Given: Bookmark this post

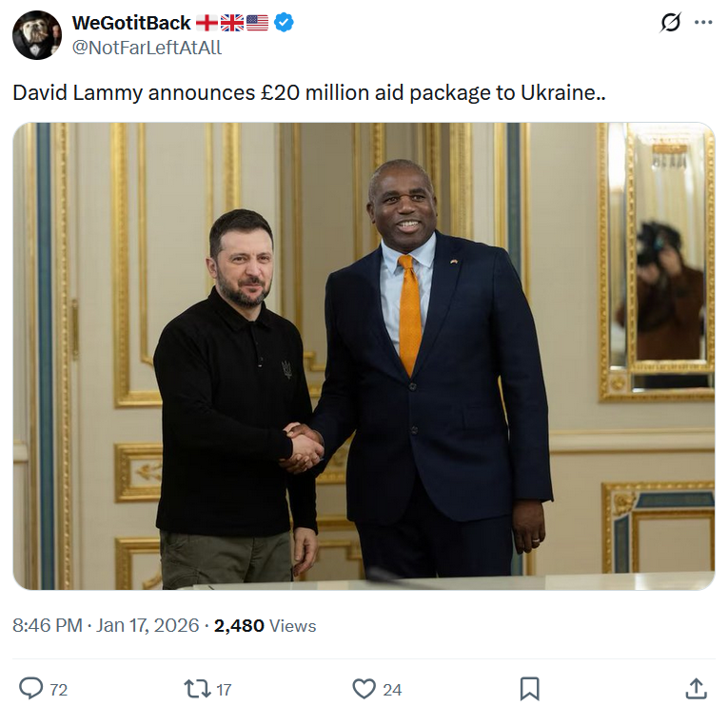Looking at the screenshot, I should [530, 689].
